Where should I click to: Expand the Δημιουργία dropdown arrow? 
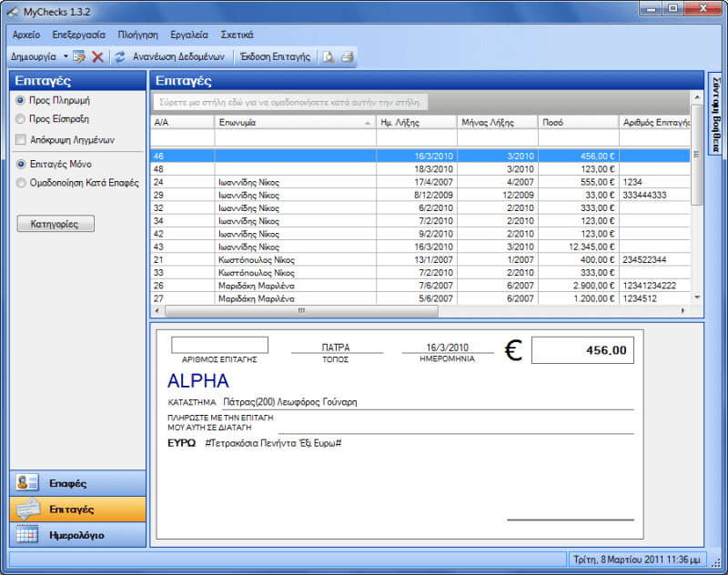tap(66, 56)
